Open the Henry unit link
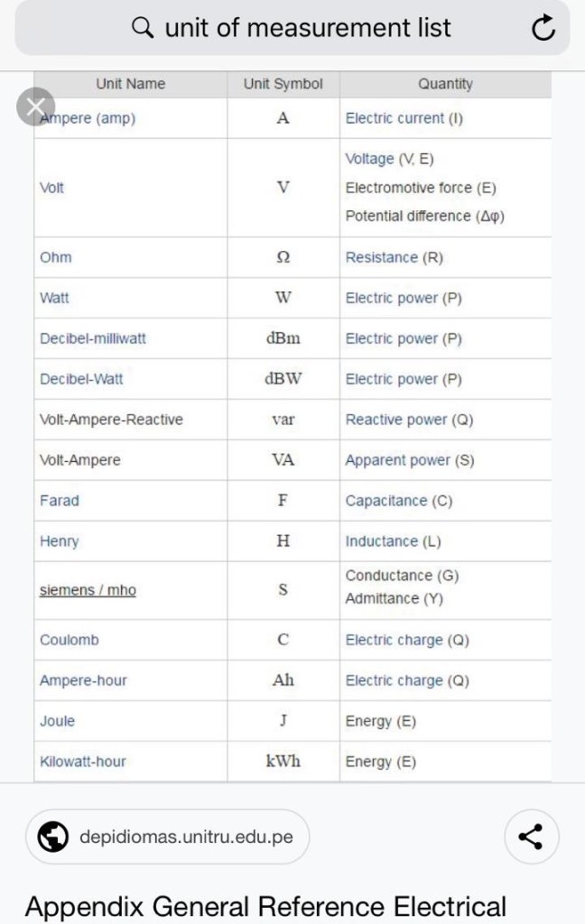Viewport: 585px width, 924px height. (x=59, y=541)
